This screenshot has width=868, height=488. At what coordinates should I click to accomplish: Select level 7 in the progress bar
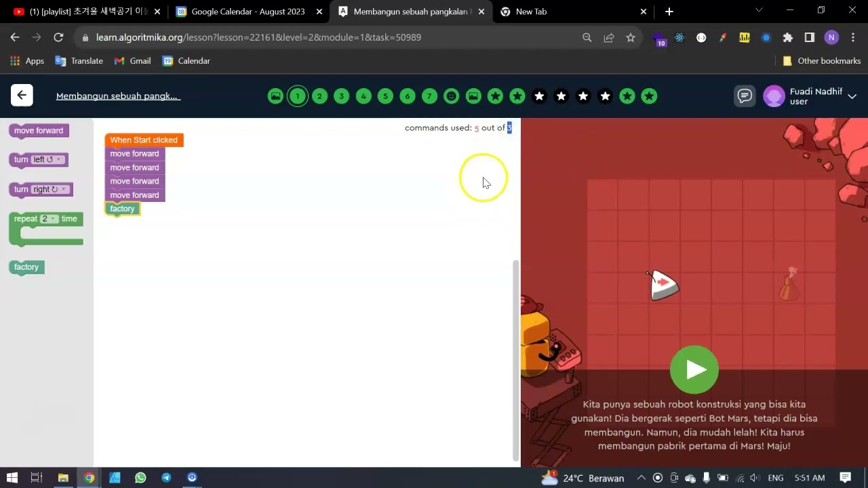tap(429, 96)
